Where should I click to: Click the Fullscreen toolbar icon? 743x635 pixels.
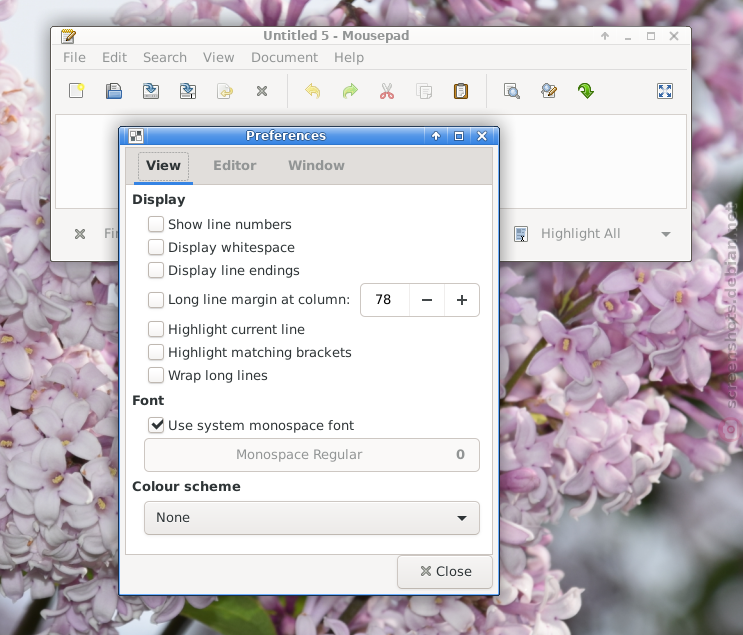[x=665, y=91]
